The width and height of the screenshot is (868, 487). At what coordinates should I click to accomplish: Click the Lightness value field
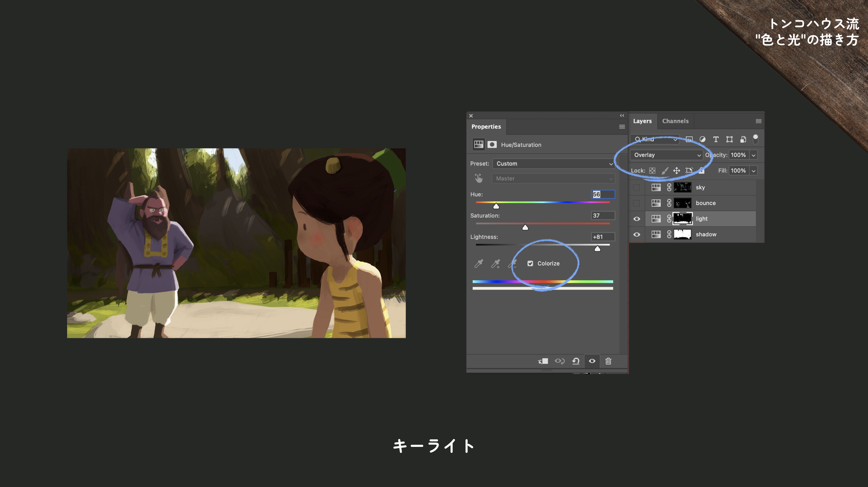(x=603, y=237)
